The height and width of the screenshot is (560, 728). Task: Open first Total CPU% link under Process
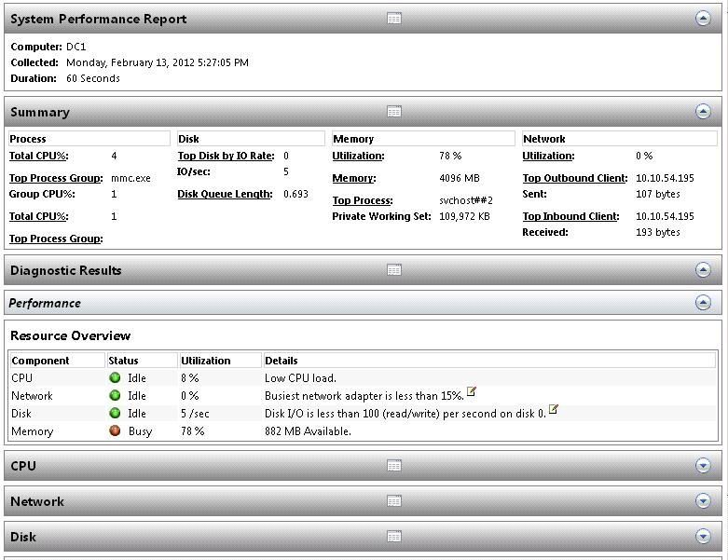(x=38, y=156)
